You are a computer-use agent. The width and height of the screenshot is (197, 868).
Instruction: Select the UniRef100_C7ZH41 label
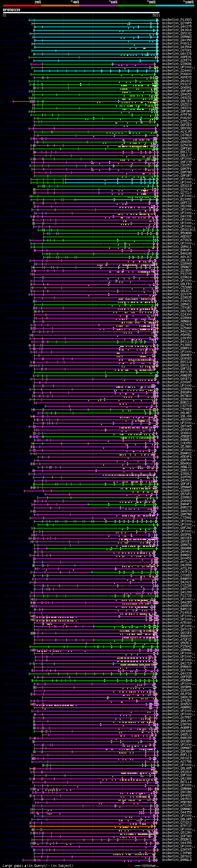177,518
